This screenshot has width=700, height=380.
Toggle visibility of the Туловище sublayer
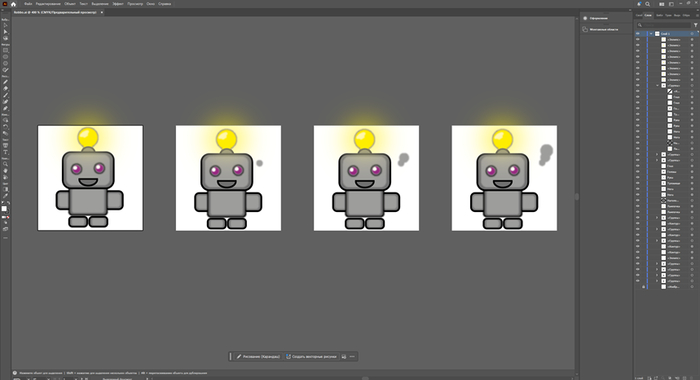pyautogui.click(x=638, y=183)
